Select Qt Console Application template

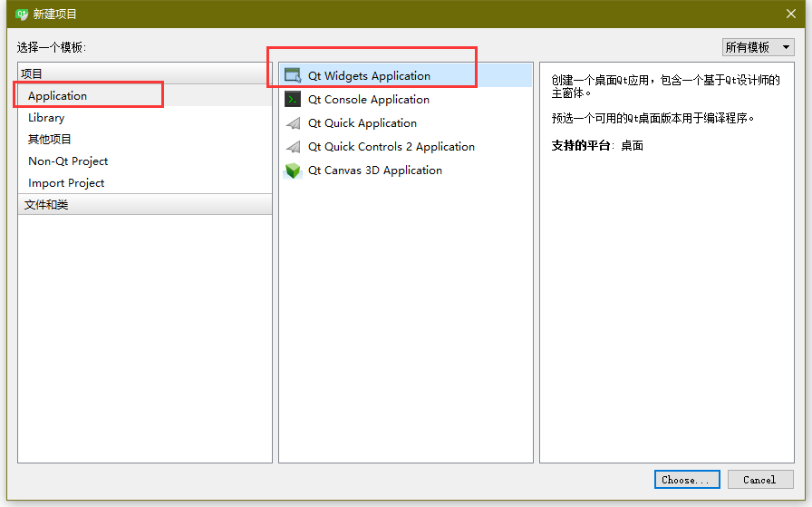point(405,99)
